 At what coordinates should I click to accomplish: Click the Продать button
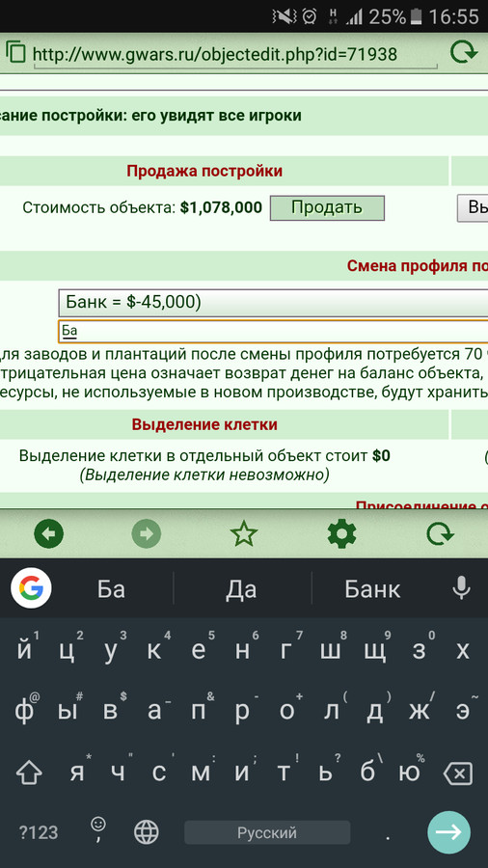point(327,208)
